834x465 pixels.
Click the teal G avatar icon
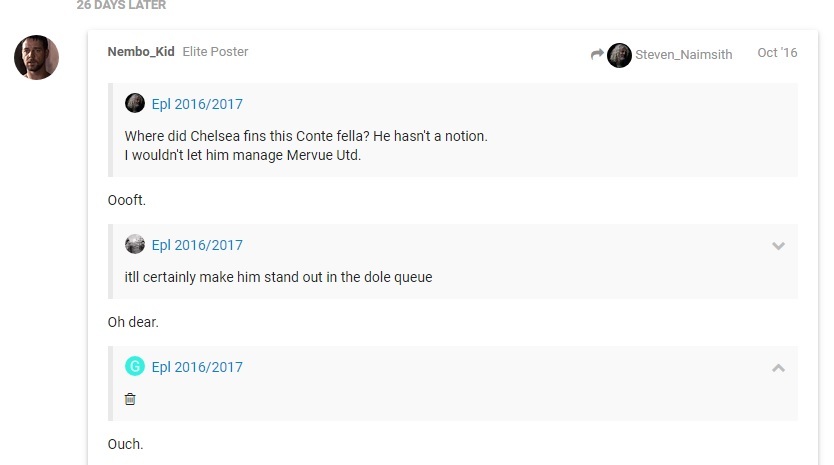pyautogui.click(x=135, y=367)
